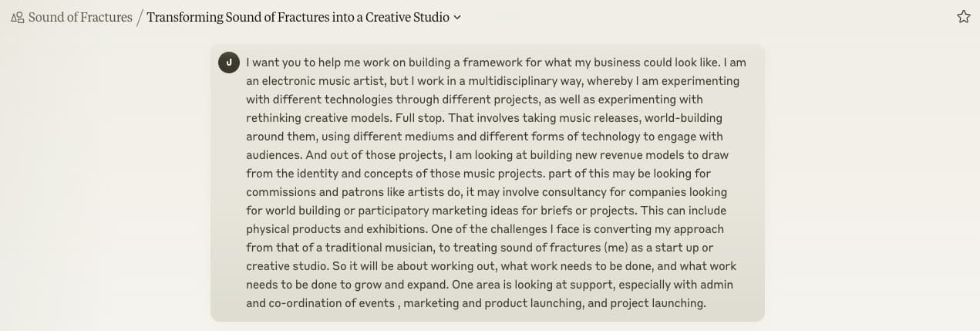
Task: Open the Sound of Fractures project link
Action: [x=80, y=17]
